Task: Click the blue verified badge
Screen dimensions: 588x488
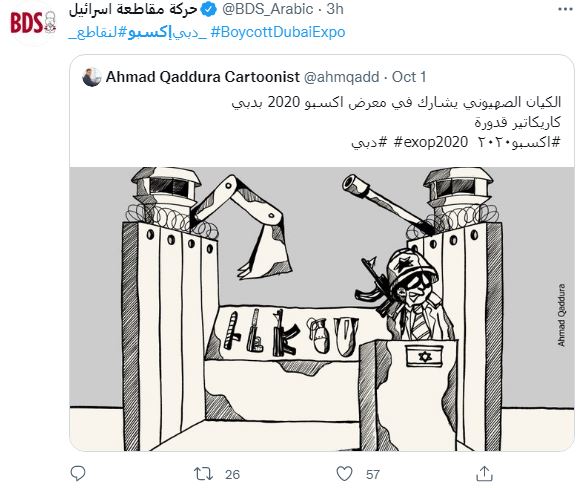Action: click(209, 9)
